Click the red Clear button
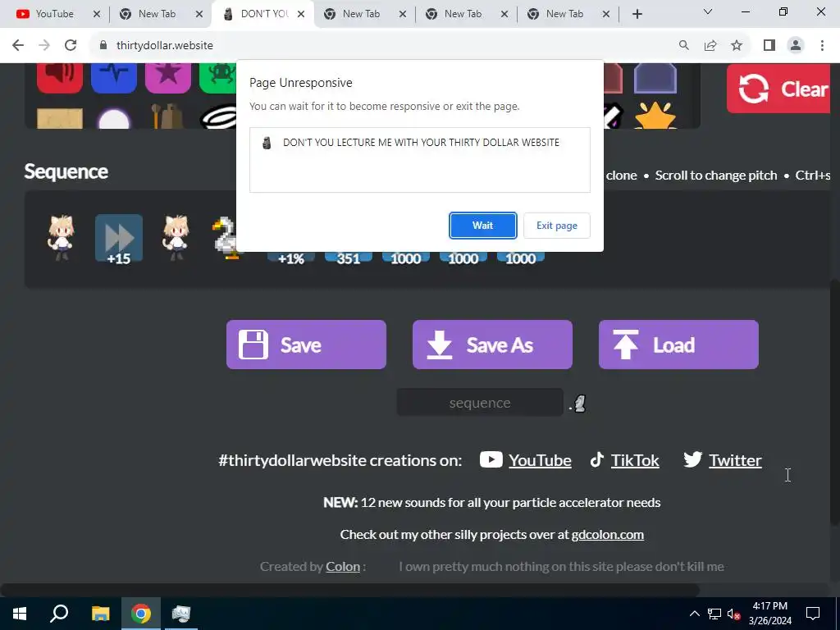Viewport: 840px width, 630px height. pyautogui.click(x=778, y=89)
